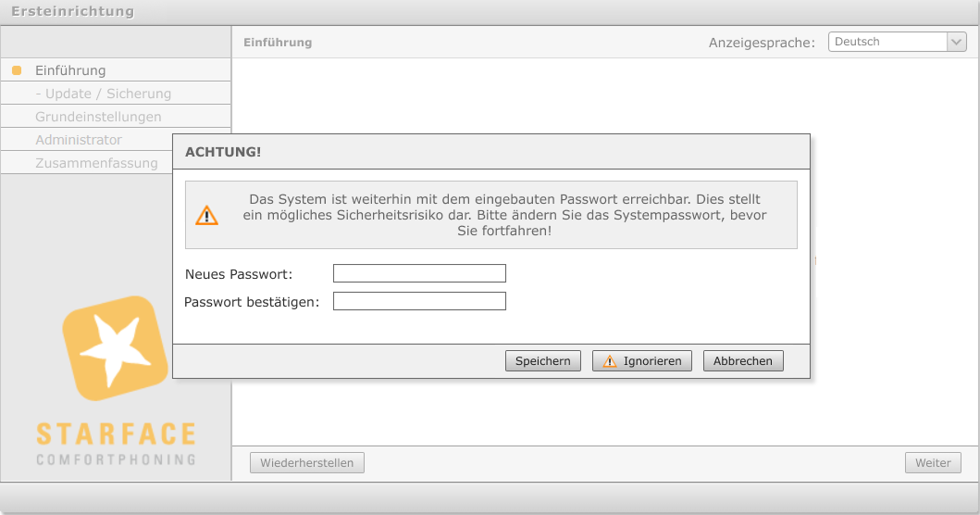Click the Wiederherstellen button
The image size is (980, 515).
[x=307, y=463]
